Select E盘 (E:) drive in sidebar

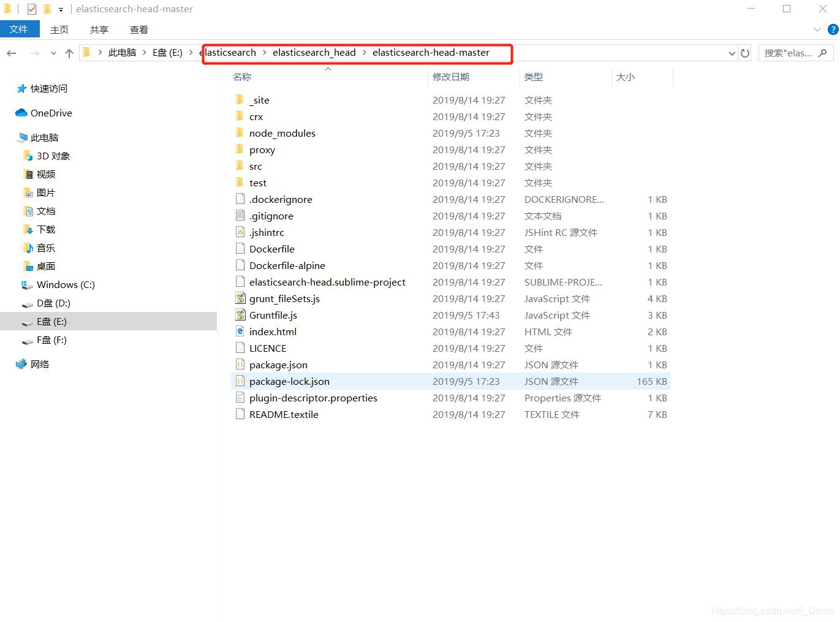click(108, 322)
